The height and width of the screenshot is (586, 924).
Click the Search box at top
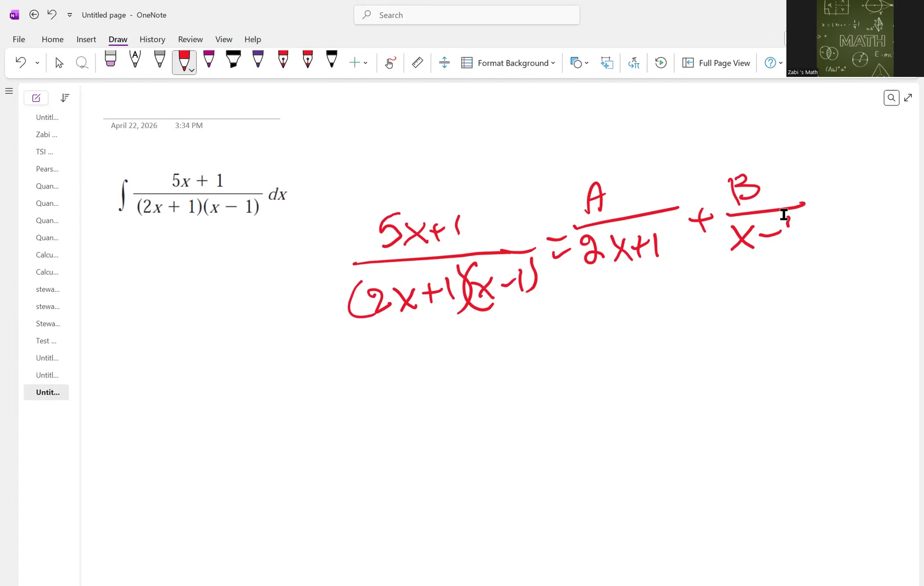(x=467, y=15)
